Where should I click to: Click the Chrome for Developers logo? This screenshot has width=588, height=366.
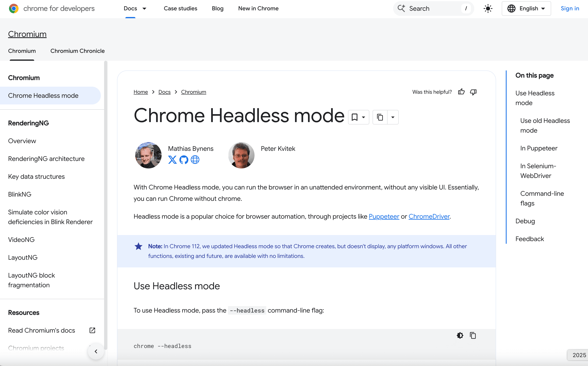[x=14, y=9]
